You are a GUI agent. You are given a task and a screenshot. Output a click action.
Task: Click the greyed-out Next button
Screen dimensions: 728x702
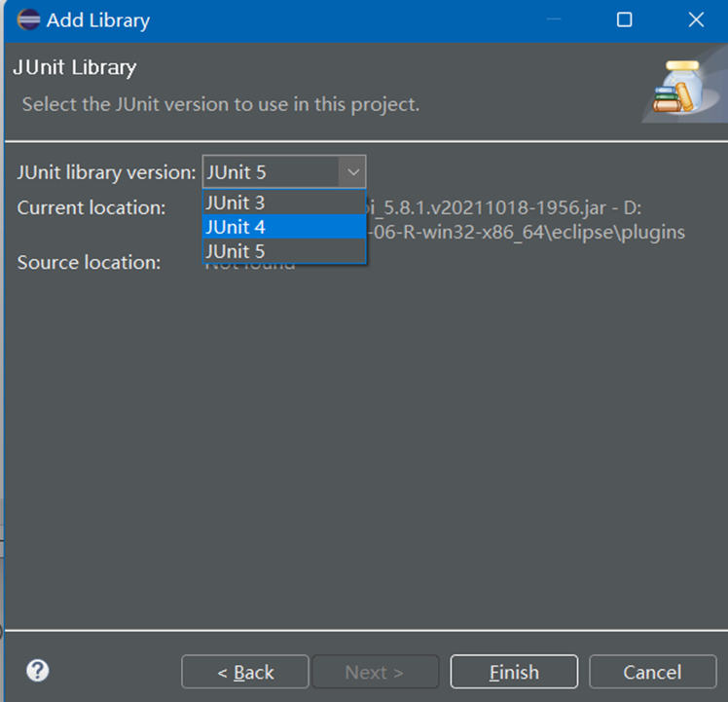(x=375, y=672)
